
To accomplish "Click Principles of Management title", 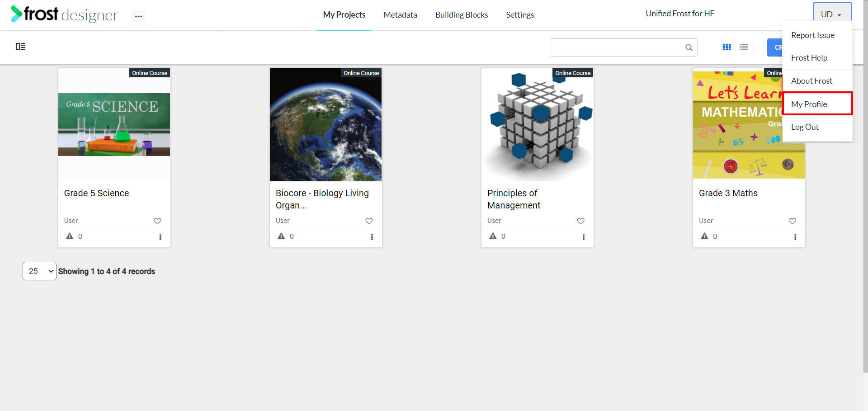I will pyautogui.click(x=514, y=199).
